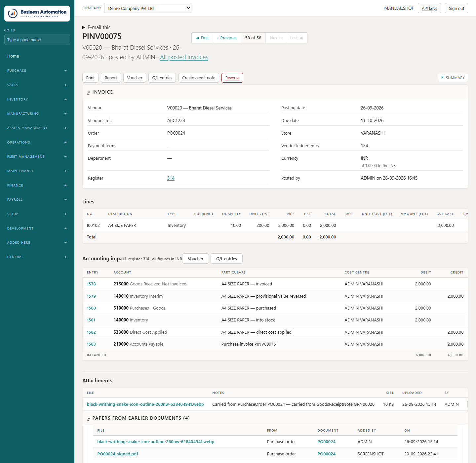Expand Assets Management plus icon
Viewport: 476px width, 463px height.
click(65, 128)
